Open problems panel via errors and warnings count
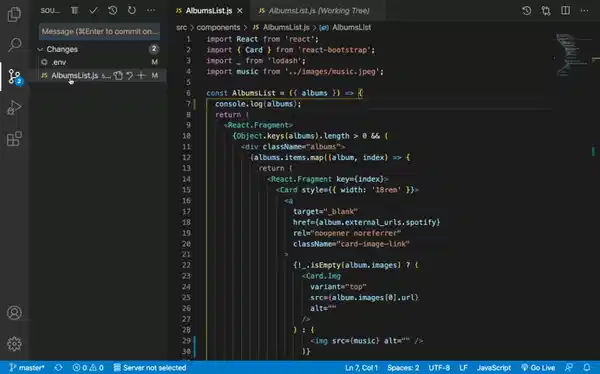600x374 pixels. [x=88, y=367]
